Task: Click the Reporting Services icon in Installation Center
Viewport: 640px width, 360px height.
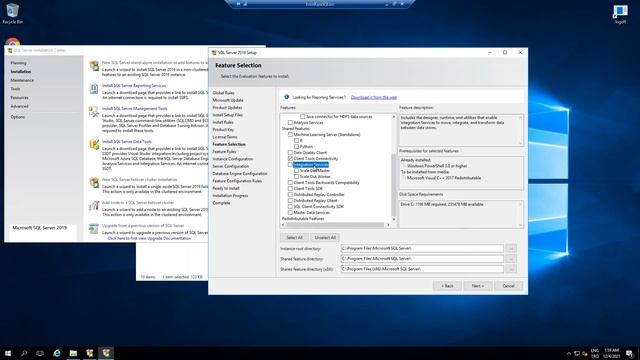Action: 94,88
